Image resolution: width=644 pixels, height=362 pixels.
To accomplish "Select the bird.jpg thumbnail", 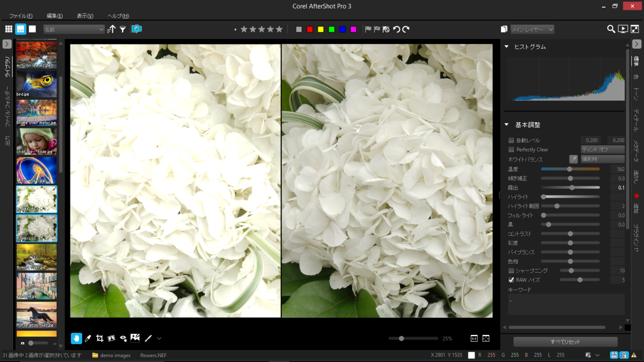I will pos(37,84).
